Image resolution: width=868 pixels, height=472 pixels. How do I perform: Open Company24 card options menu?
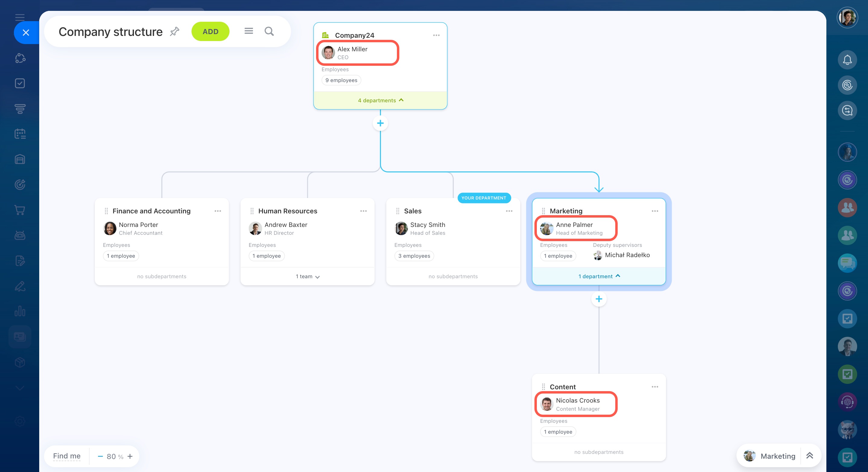436,35
